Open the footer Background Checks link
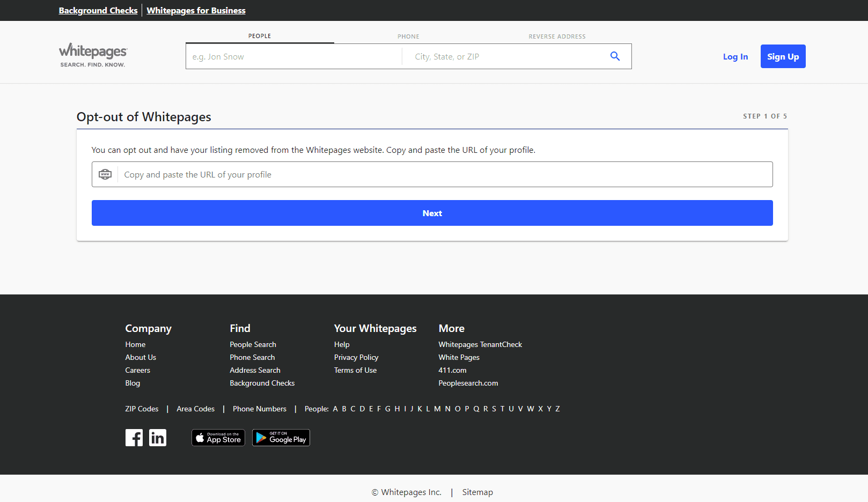Viewport: 868px width, 502px height. [x=262, y=383]
